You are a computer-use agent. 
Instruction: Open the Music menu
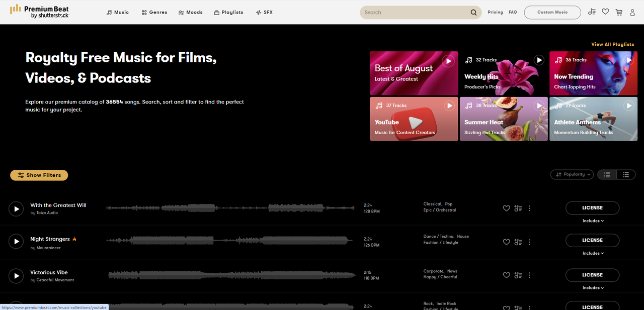pos(118,12)
